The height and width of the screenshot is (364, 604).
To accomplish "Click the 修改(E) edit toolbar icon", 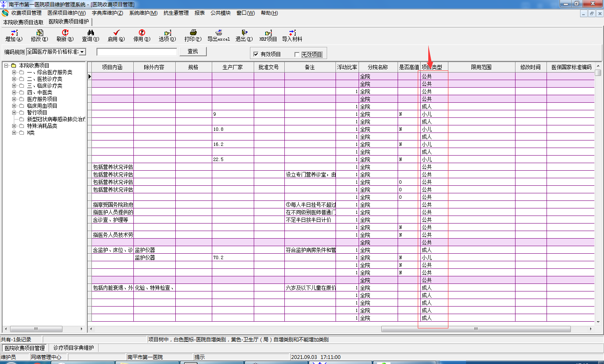I will [39, 36].
